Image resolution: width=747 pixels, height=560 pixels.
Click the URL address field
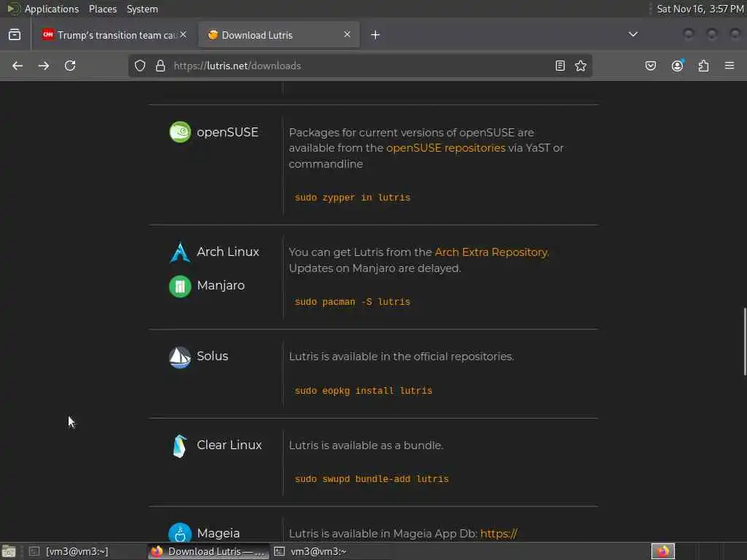tap(360, 66)
